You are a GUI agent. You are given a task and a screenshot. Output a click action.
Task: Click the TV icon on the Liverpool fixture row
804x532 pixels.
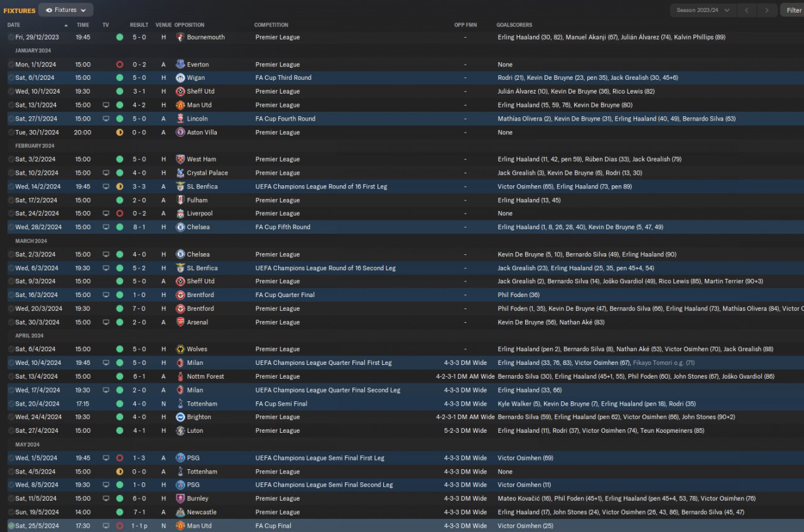(106, 214)
